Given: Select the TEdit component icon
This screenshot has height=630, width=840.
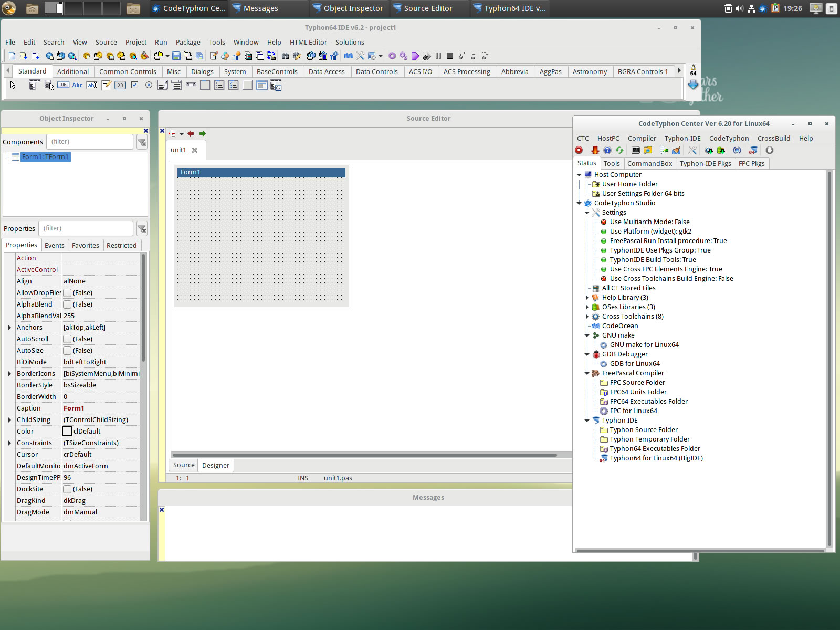Looking at the screenshot, I should pyautogui.click(x=92, y=85).
